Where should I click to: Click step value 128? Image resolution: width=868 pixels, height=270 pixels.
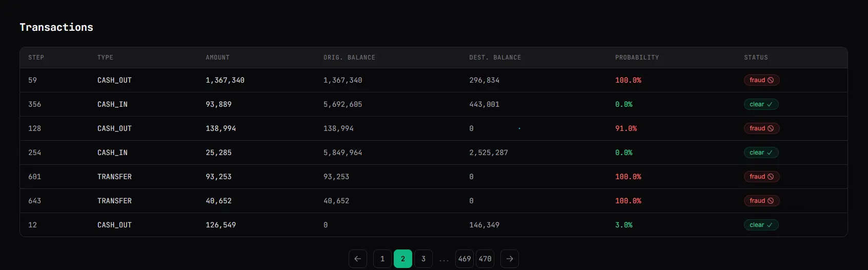click(34, 128)
